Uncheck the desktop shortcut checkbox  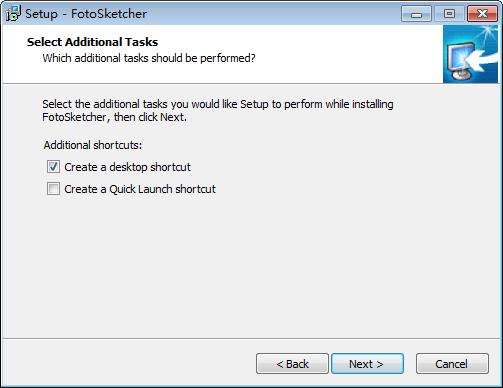point(53,167)
